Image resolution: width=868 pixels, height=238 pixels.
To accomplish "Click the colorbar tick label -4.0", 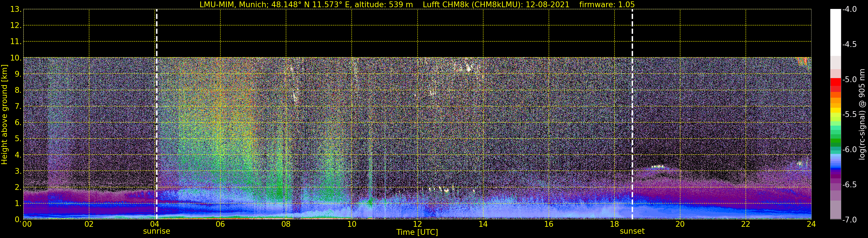I will pyautogui.click(x=849, y=10).
